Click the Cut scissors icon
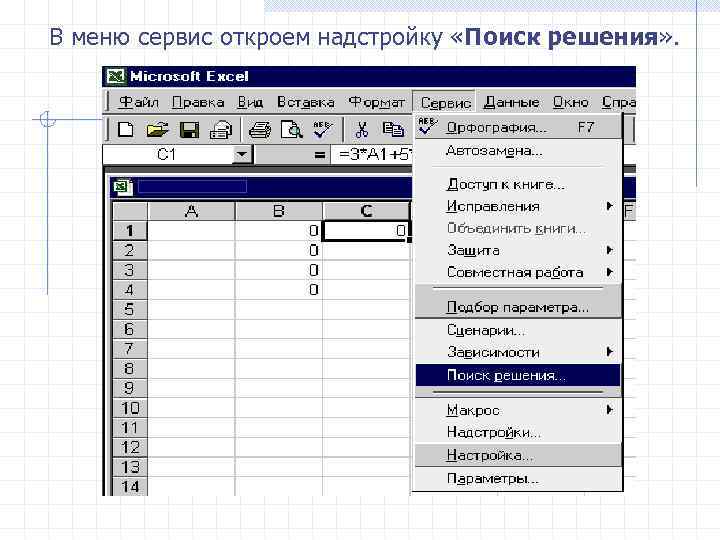Image resolution: width=720 pixels, height=540 pixels. (362, 130)
